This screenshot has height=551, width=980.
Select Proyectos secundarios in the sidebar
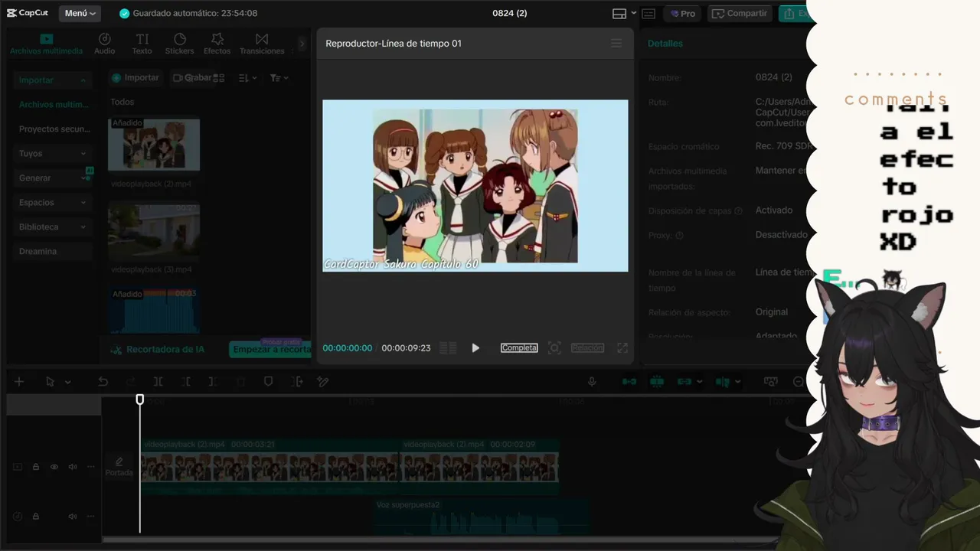[54, 129]
